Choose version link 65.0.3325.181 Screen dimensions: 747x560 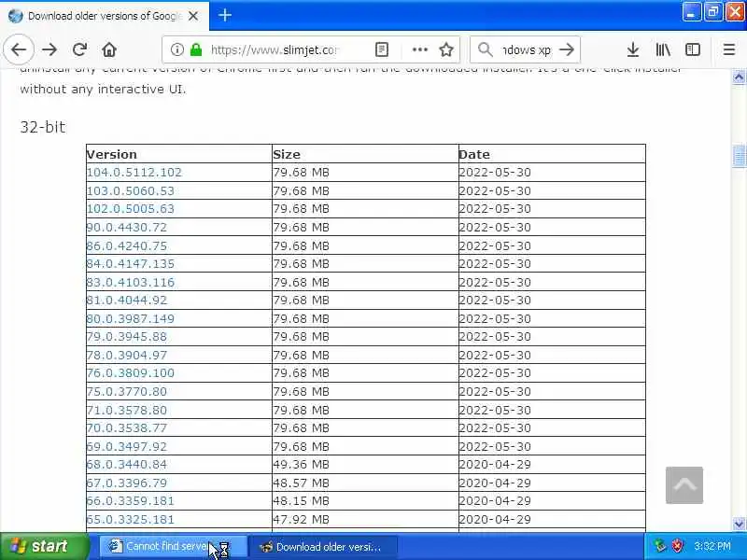[131, 520]
